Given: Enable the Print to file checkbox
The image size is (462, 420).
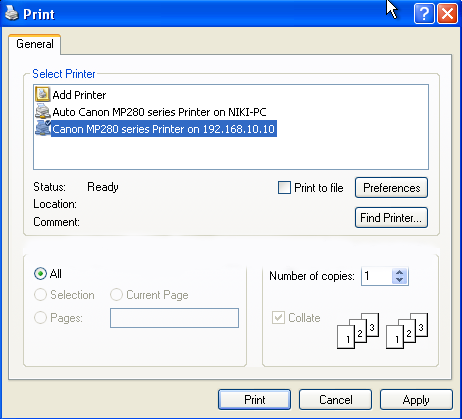Looking at the screenshot, I should (284, 187).
